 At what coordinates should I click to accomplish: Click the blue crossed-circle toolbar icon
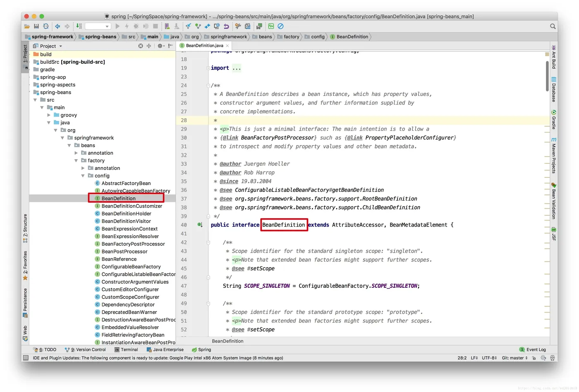280,26
